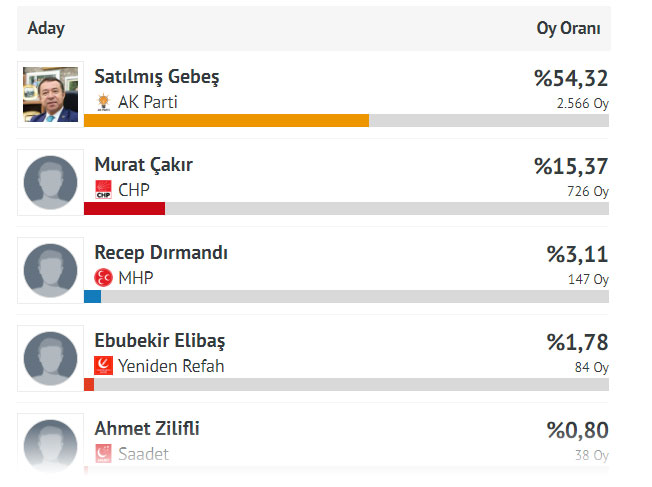The image size is (652, 487).
Task: Click the orange AK Parti vote bar
Action: 226,121
